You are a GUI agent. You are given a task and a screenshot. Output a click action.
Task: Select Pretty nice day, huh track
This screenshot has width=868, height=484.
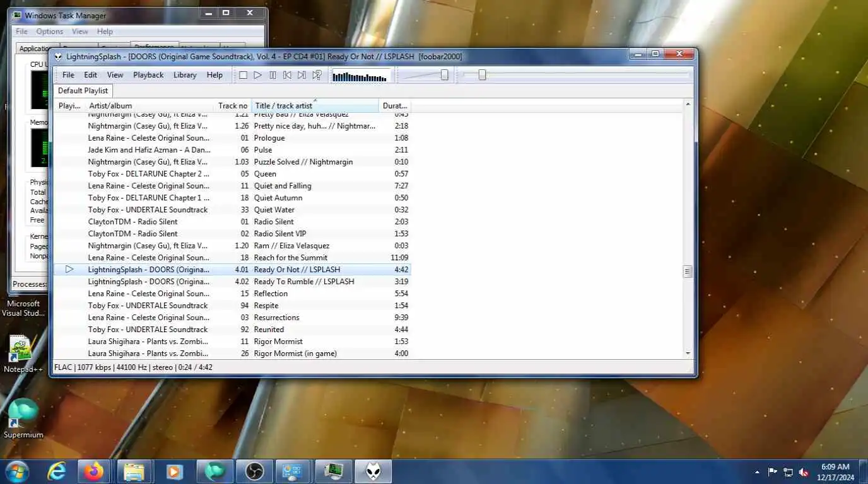pos(232,126)
